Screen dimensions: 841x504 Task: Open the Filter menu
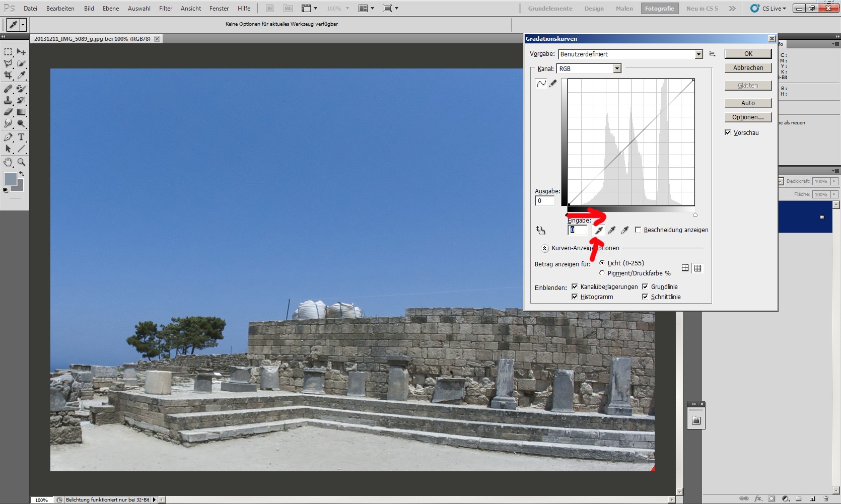coord(166,9)
